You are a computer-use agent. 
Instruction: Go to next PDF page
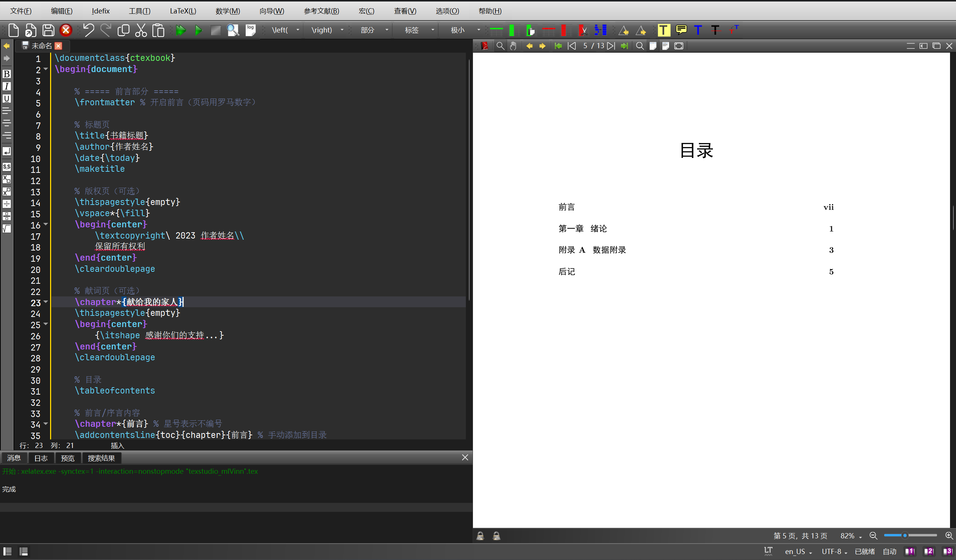611,46
